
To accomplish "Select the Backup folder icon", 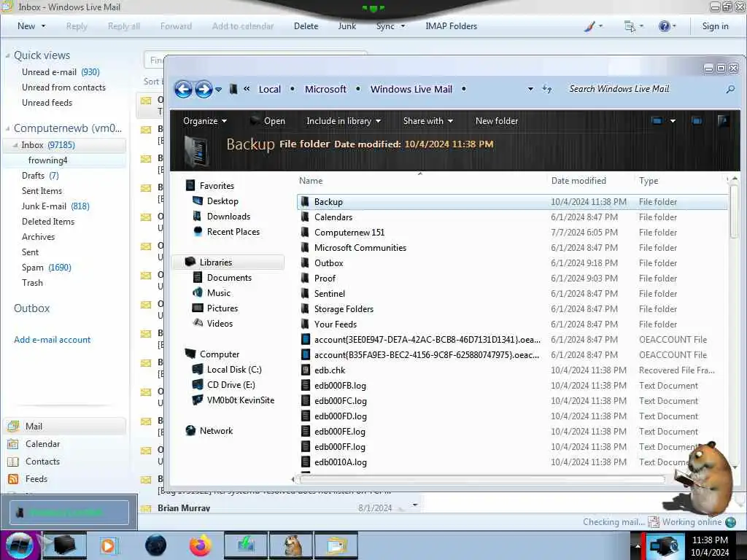I will click(305, 201).
